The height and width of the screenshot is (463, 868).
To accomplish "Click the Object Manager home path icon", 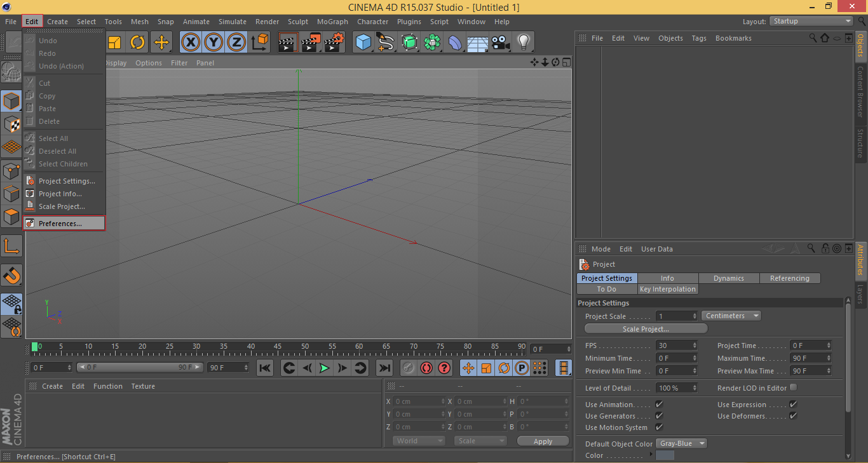I will tap(825, 38).
